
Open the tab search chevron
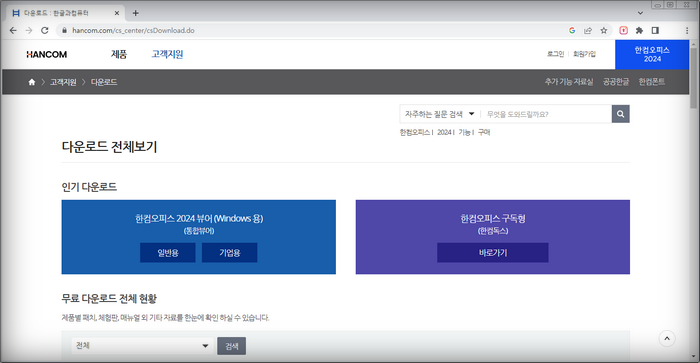[x=640, y=13]
